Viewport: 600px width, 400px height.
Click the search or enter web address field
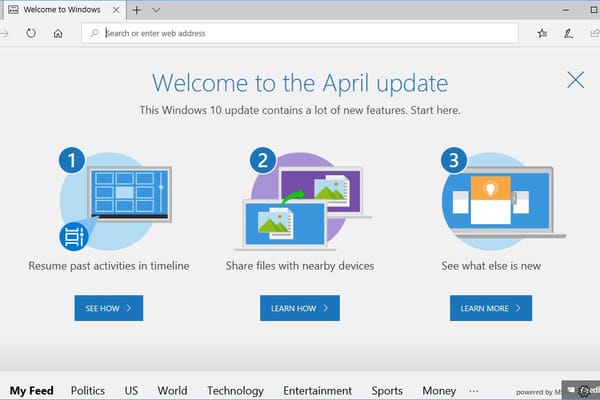300,33
